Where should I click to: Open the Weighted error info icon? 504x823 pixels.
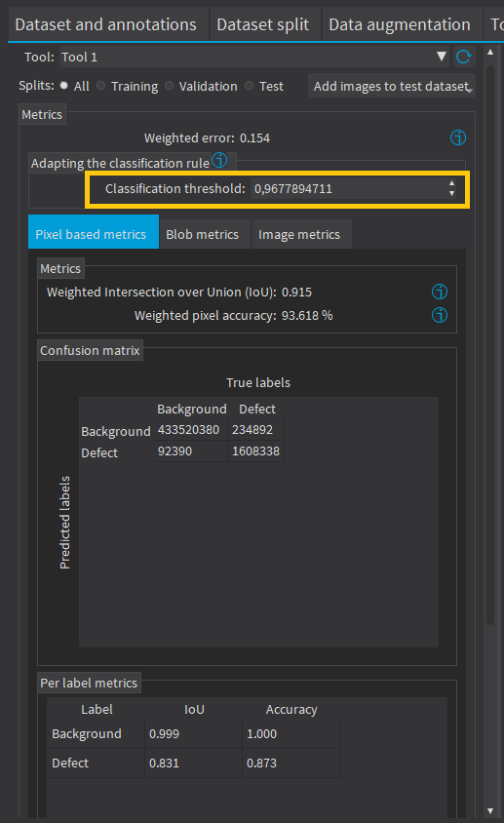click(x=458, y=137)
